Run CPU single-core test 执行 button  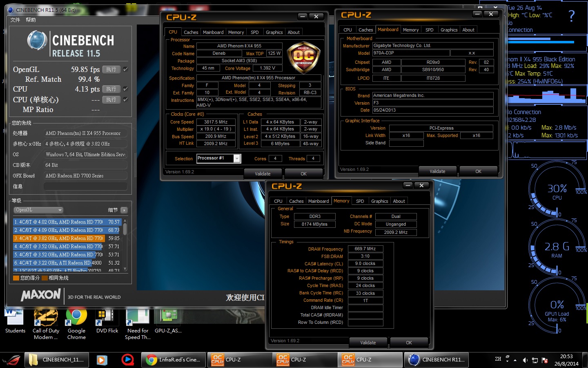pyautogui.click(x=111, y=99)
